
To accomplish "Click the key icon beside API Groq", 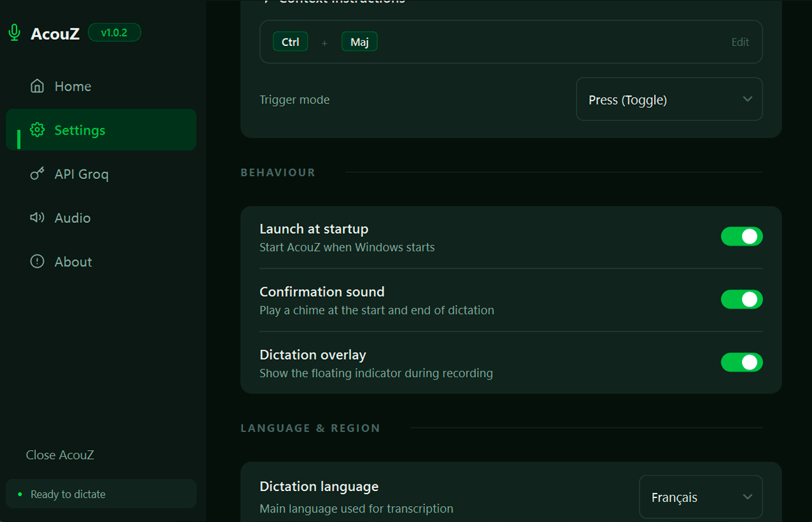I will click(x=37, y=174).
